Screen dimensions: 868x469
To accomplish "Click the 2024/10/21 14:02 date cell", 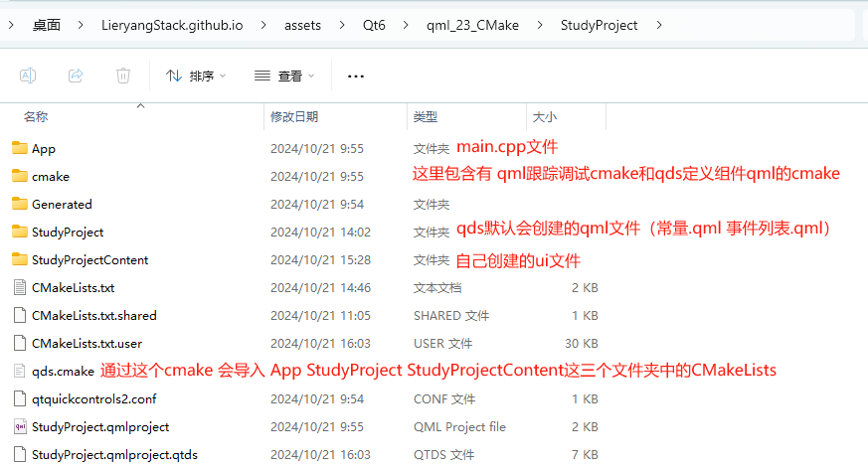I will 320,233.
